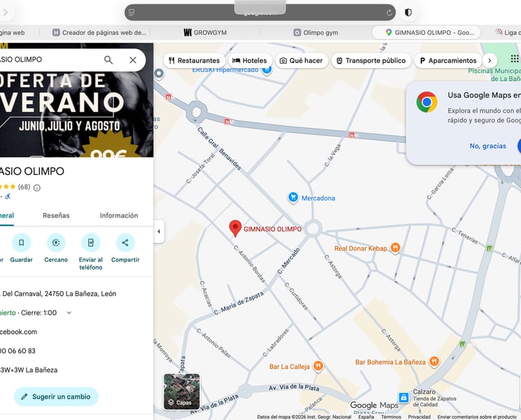Expand the opening hours chevron
521x420 pixels.
[69, 313]
